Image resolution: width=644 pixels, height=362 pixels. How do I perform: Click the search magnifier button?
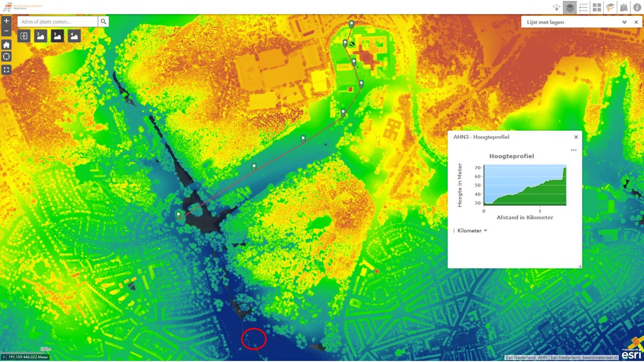click(x=103, y=22)
